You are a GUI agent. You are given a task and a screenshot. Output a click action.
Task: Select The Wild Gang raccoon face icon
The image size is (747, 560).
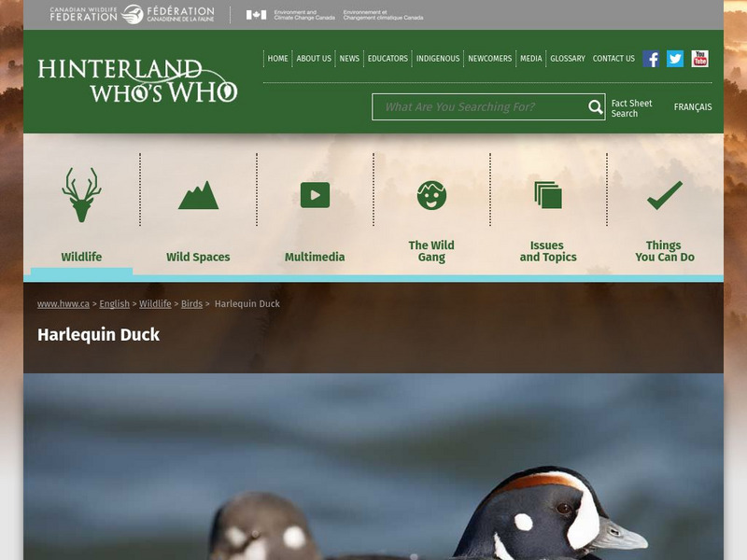point(431,193)
